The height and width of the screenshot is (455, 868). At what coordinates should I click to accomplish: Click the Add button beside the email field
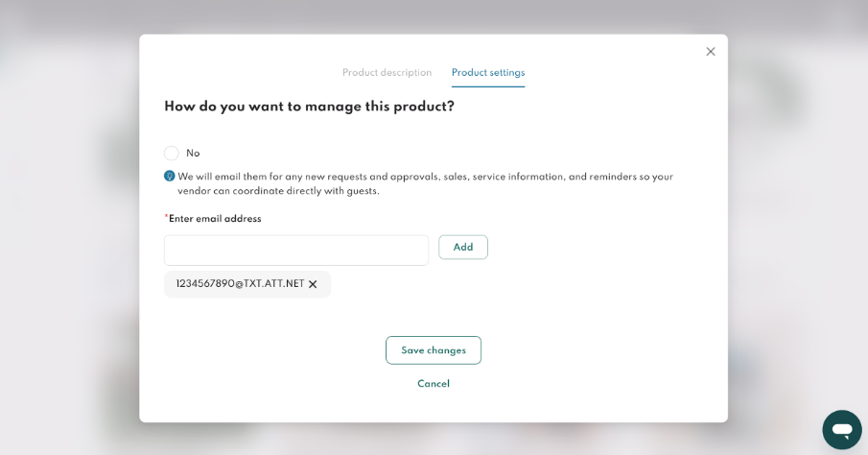463,247
